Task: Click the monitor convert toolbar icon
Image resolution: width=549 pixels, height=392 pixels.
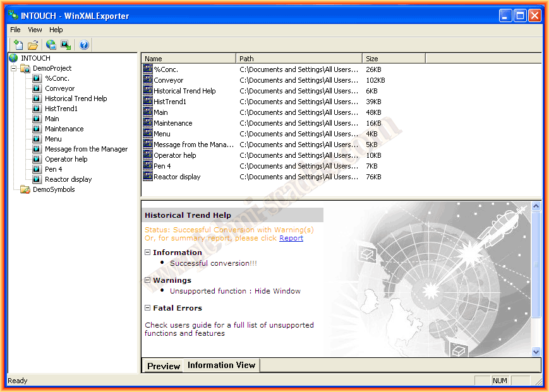Action: point(66,45)
